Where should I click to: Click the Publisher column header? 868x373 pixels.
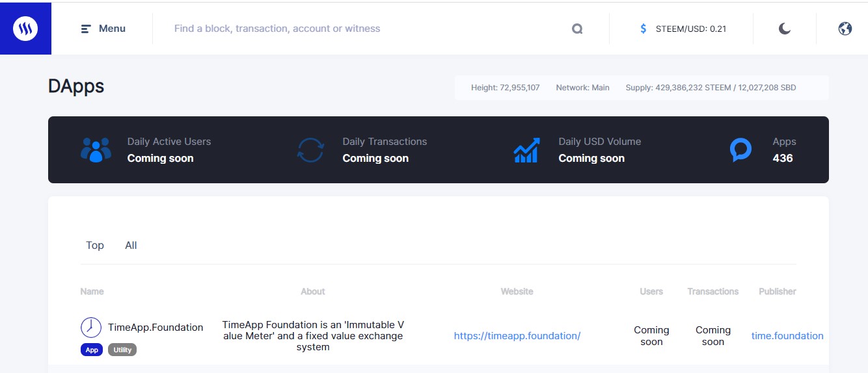click(x=778, y=291)
